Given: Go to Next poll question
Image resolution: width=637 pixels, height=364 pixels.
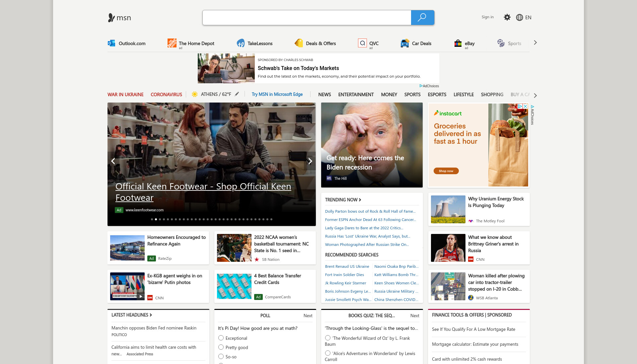Looking at the screenshot, I should [308, 316].
